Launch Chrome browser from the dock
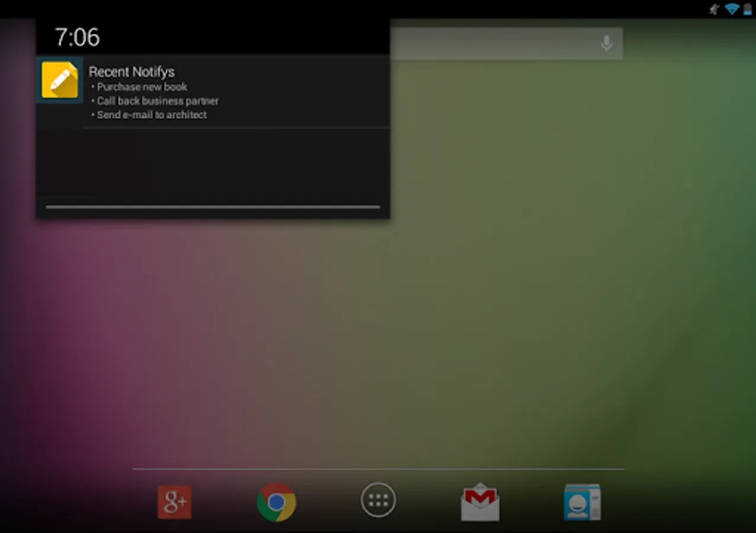Image resolution: width=756 pixels, height=533 pixels. click(x=276, y=502)
